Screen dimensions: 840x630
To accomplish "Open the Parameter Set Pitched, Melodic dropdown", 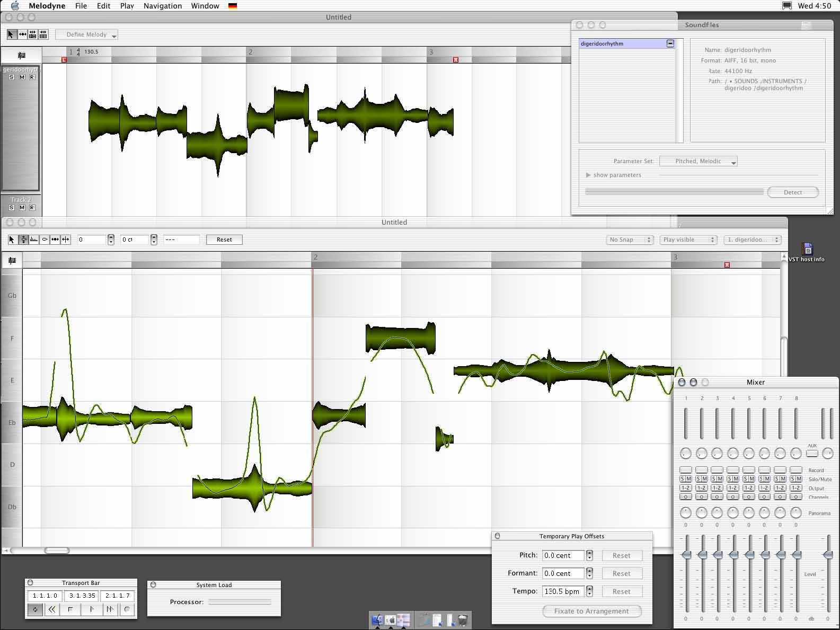I will 698,161.
